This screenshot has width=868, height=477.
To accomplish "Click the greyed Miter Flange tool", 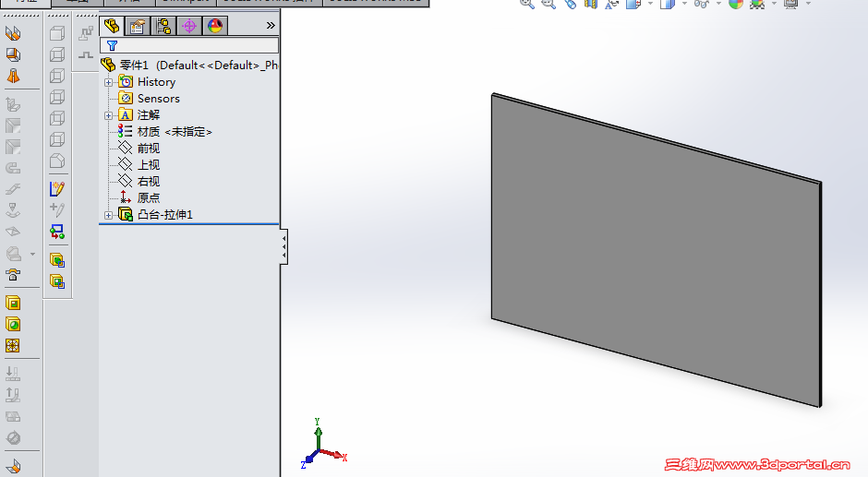I will (x=13, y=125).
